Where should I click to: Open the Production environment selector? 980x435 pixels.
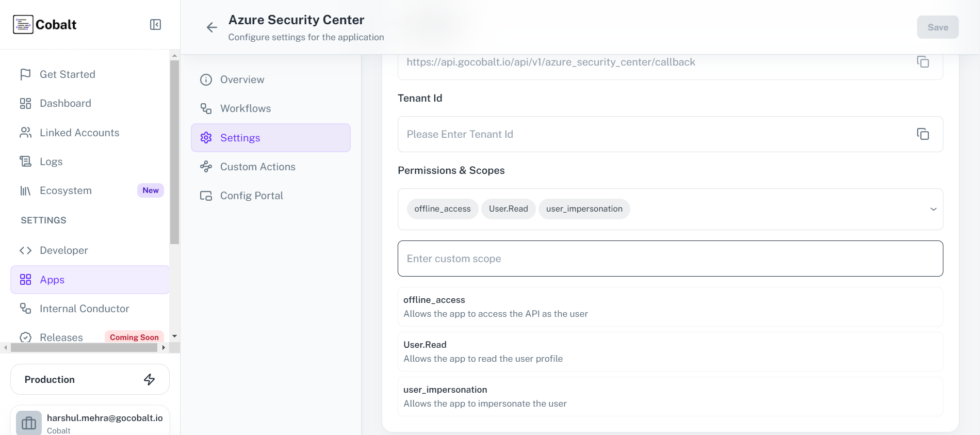coord(90,379)
